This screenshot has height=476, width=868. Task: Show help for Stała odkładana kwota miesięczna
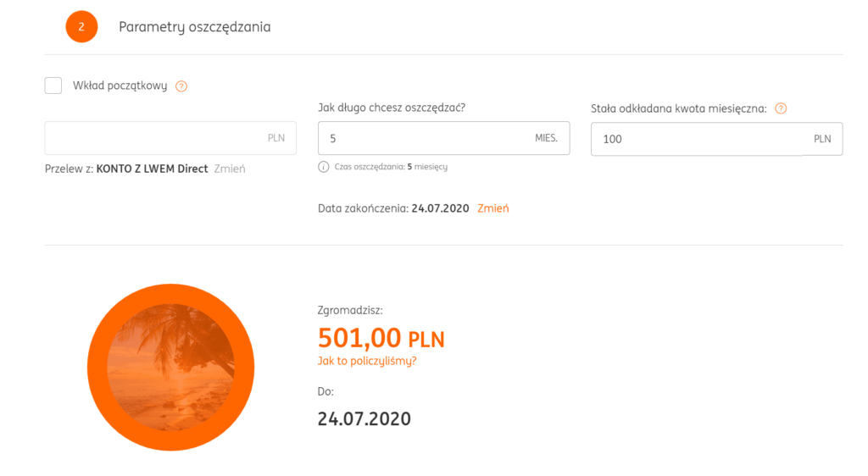point(781,108)
